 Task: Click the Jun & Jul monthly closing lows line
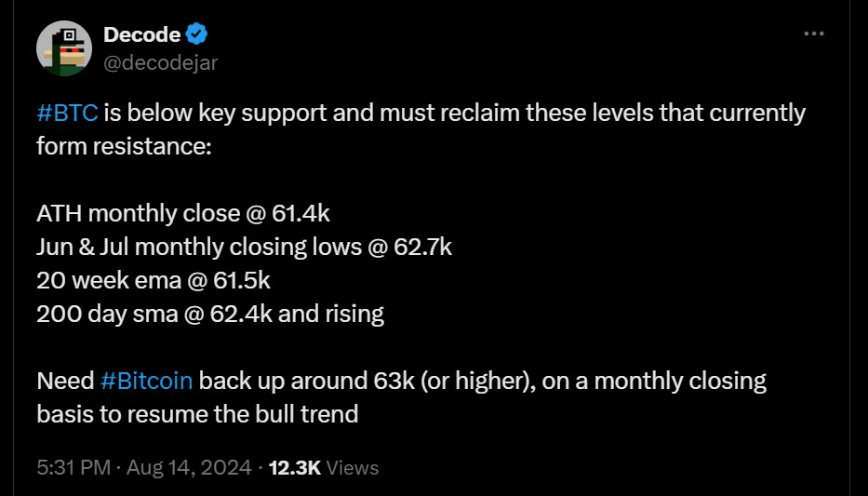coord(244,247)
